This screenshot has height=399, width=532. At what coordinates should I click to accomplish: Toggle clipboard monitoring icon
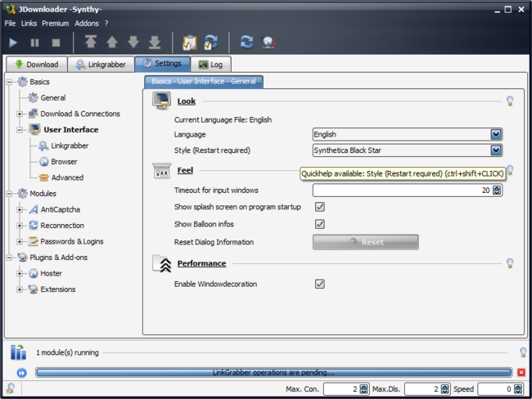190,43
